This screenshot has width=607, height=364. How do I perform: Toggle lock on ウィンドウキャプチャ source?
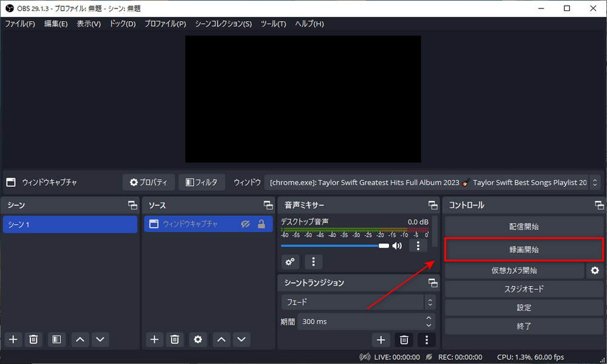pos(262,224)
